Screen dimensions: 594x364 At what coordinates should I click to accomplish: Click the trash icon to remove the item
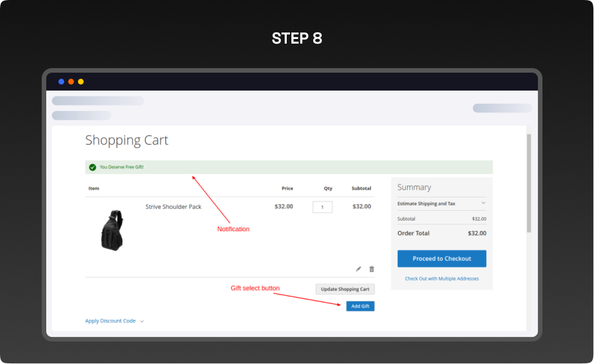click(371, 269)
